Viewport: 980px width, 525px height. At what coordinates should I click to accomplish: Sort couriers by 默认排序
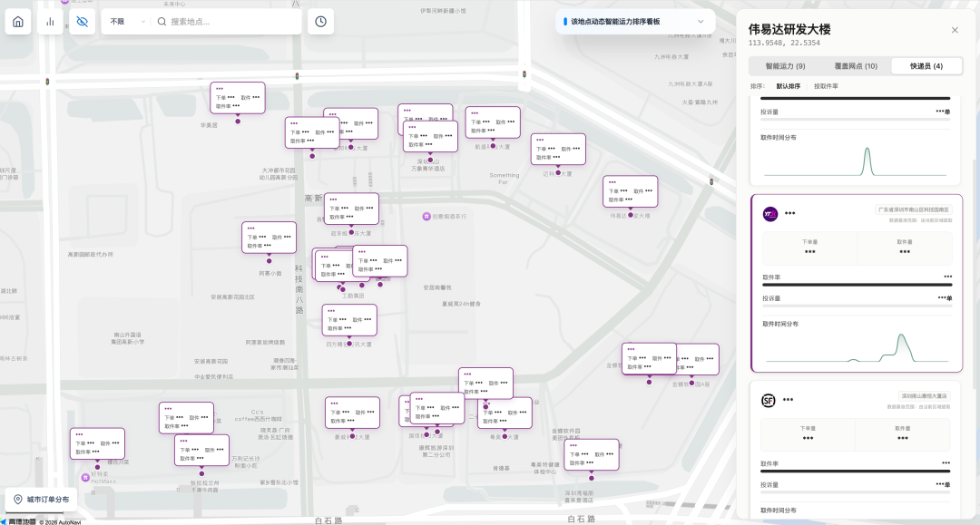[789, 86]
